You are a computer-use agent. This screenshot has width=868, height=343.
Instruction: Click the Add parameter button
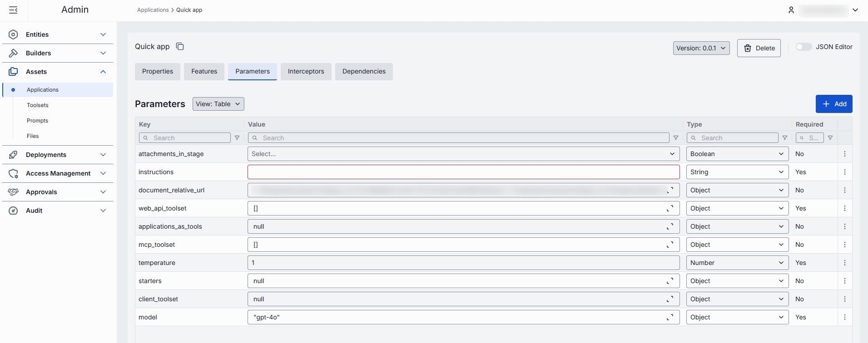coord(833,104)
